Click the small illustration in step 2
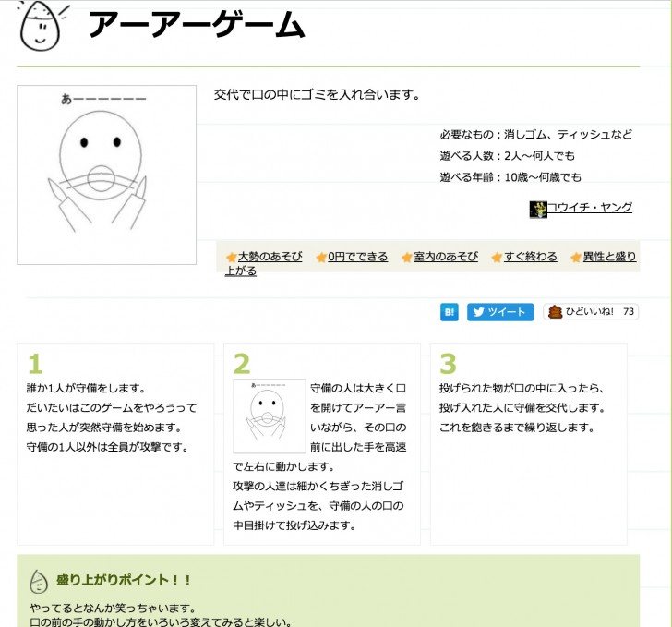 click(270, 416)
